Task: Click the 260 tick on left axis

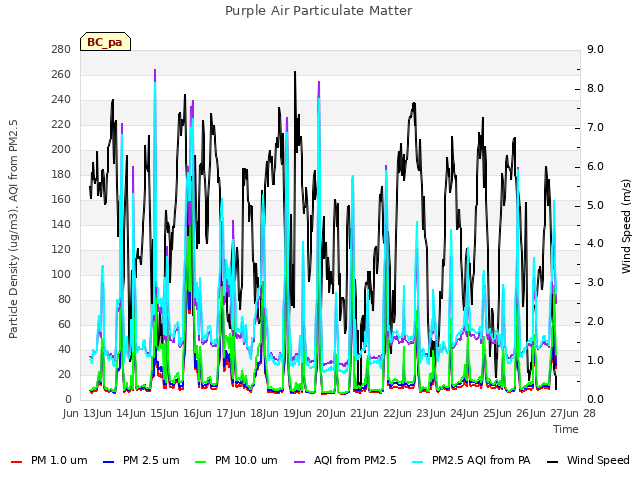Action: 61,74
